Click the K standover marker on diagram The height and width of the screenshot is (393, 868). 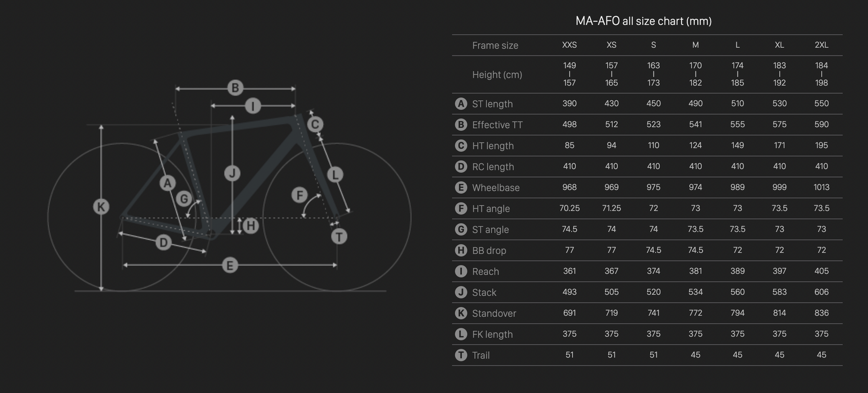[101, 207]
